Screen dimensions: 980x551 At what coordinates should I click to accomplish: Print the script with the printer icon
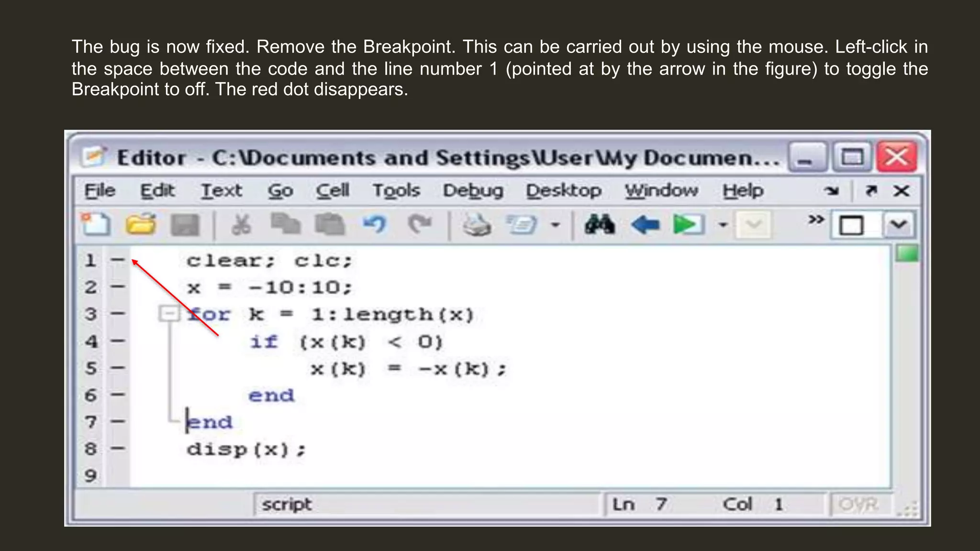pos(476,225)
